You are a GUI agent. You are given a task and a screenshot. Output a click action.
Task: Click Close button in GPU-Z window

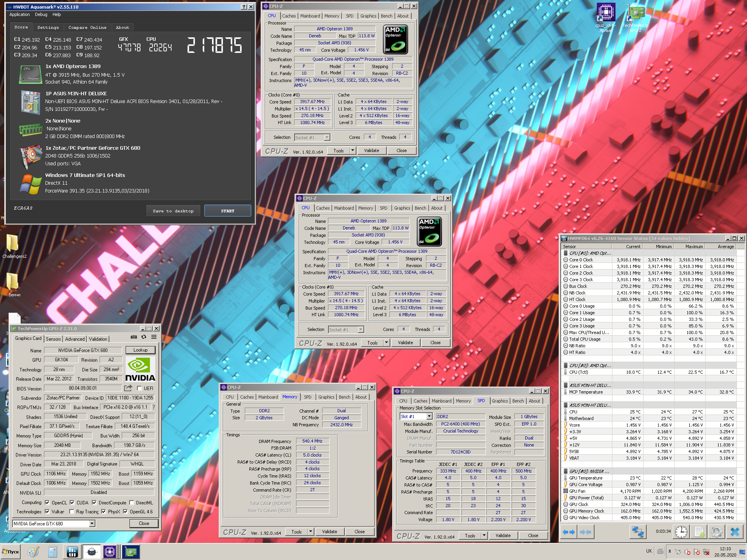click(144, 523)
